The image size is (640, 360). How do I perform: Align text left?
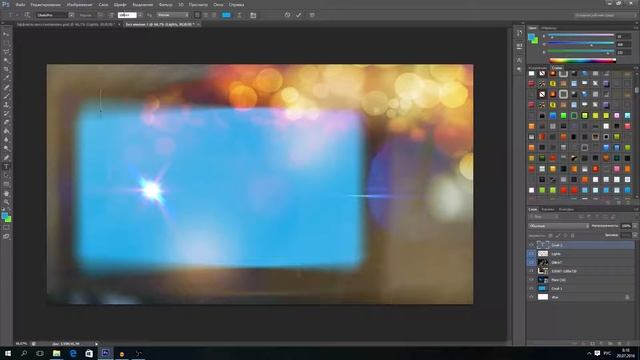(197, 15)
